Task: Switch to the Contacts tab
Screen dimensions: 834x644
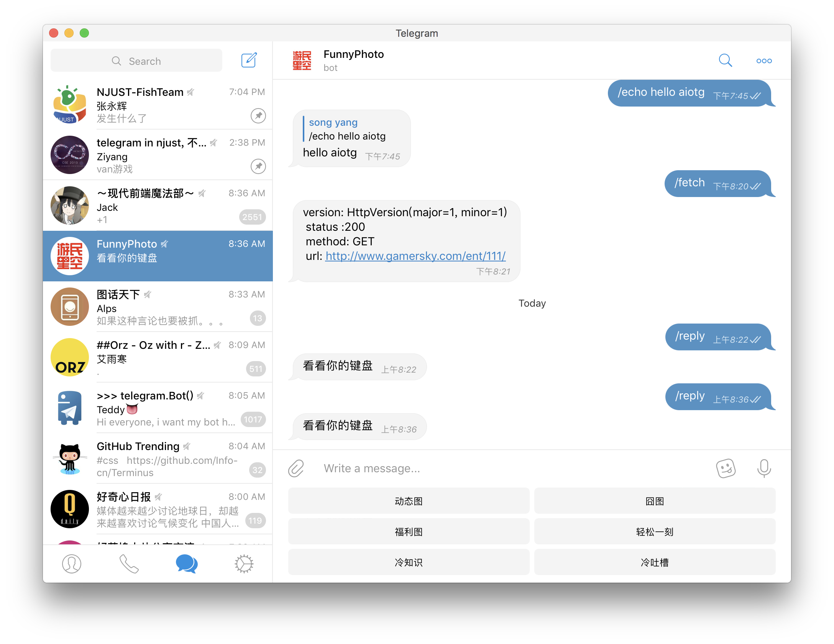Action: tap(72, 563)
